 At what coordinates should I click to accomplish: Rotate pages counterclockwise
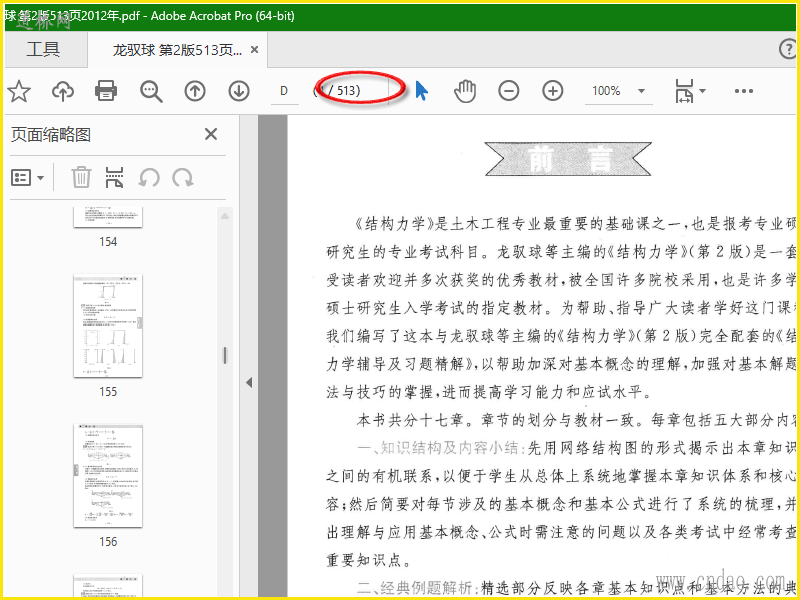click(x=149, y=178)
